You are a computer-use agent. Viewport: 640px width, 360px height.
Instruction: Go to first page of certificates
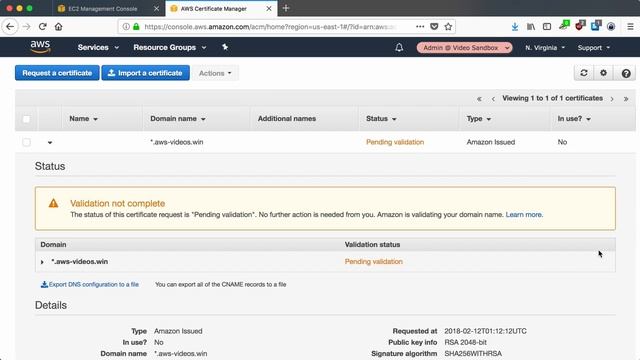pos(479,99)
